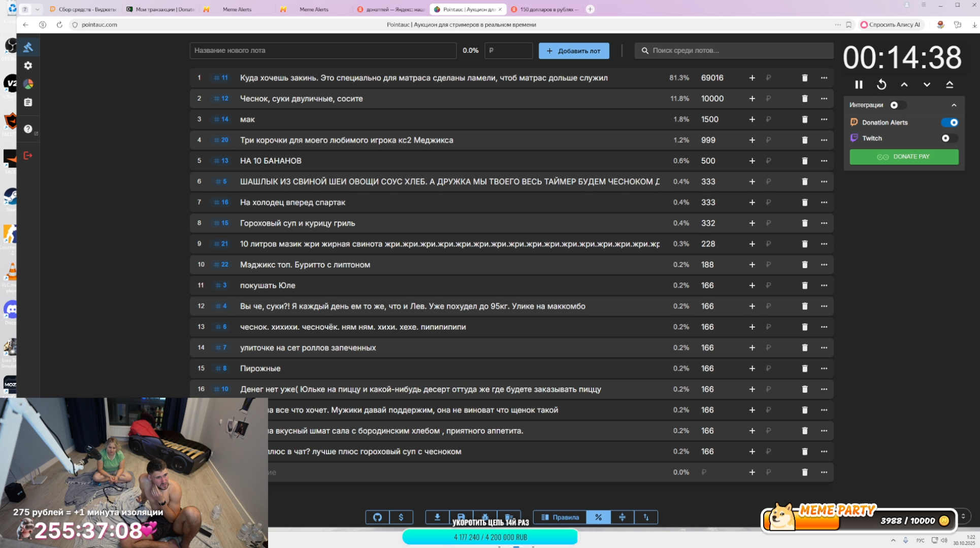Pause the auction timer
The width and height of the screenshot is (980, 548).
coord(859,84)
